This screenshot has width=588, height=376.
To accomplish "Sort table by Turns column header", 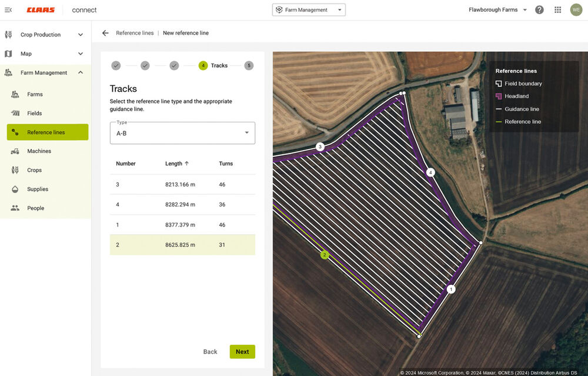I will [226, 164].
